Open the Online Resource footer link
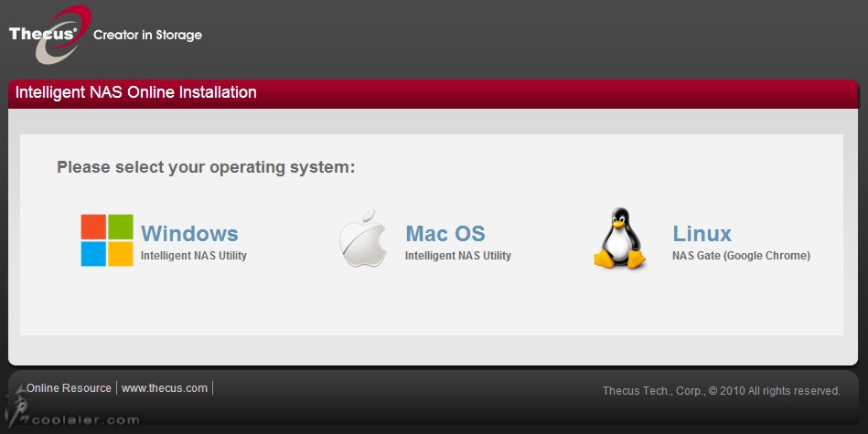The height and width of the screenshot is (434, 868). [x=69, y=388]
